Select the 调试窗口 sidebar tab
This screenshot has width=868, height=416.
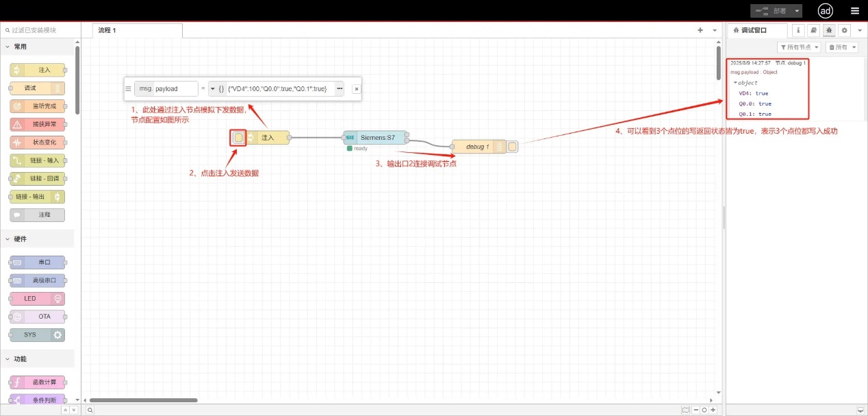(754, 30)
